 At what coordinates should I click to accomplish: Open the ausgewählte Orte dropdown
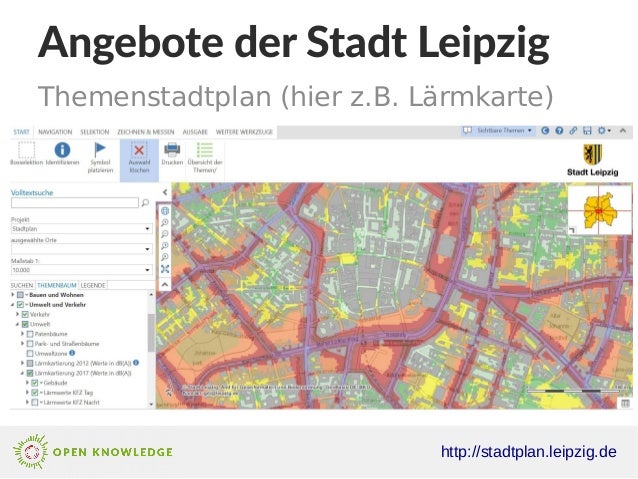point(81,249)
